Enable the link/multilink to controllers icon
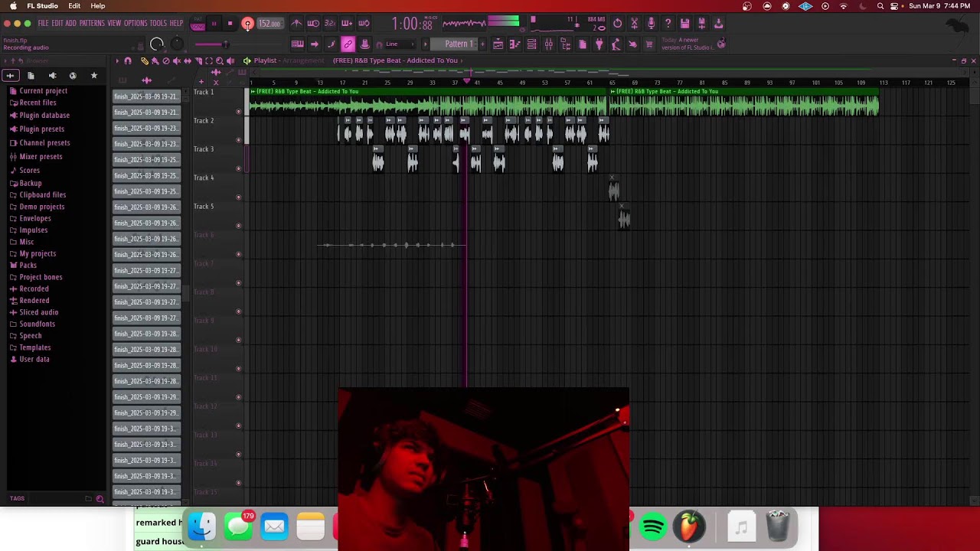 348,44
